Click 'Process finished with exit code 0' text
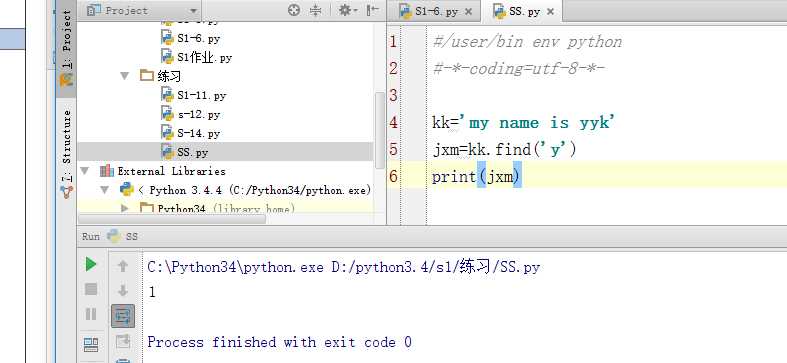This screenshot has height=363, width=787. pyautogui.click(x=280, y=342)
